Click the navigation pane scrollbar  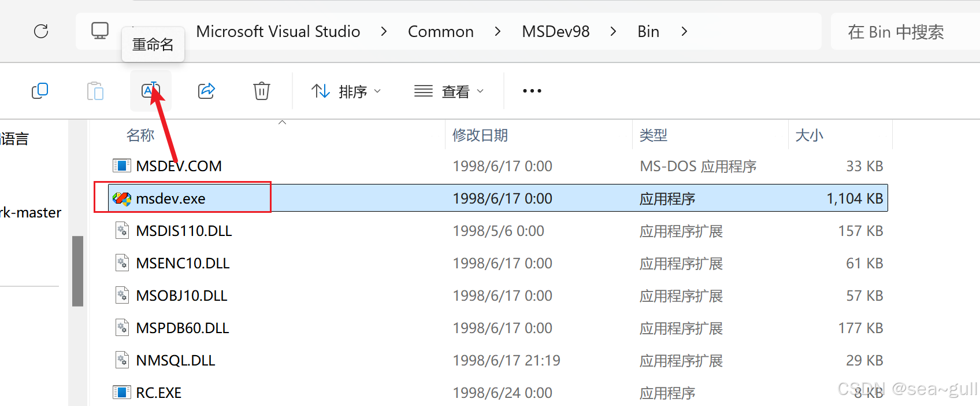tap(77, 271)
